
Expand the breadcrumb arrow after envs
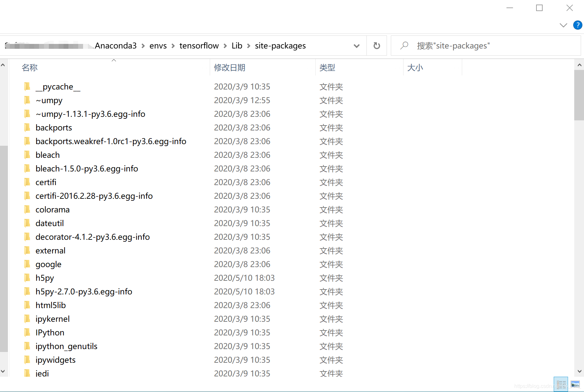coord(173,46)
